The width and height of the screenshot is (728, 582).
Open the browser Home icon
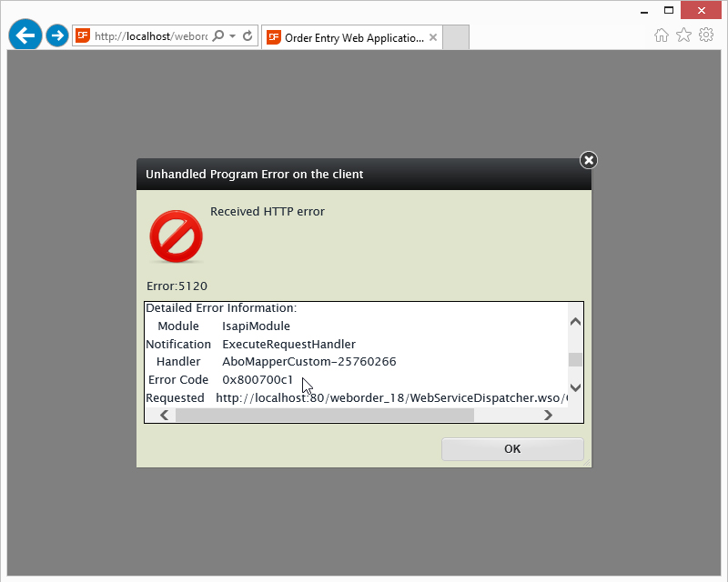pos(662,35)
